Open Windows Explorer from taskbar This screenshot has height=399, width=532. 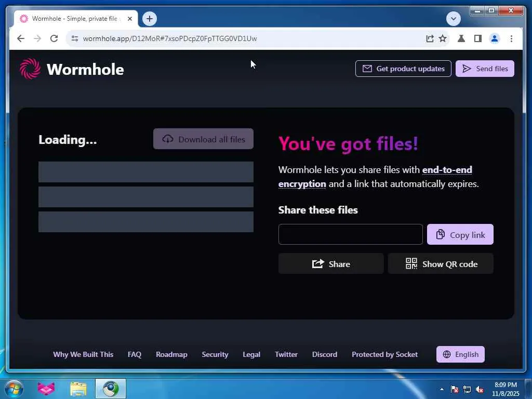click(x=78, y=389)
